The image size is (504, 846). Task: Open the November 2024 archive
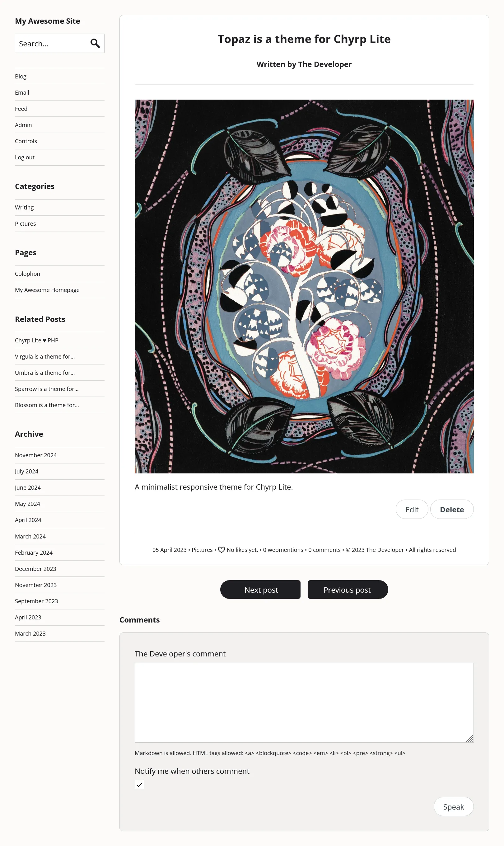36,455
